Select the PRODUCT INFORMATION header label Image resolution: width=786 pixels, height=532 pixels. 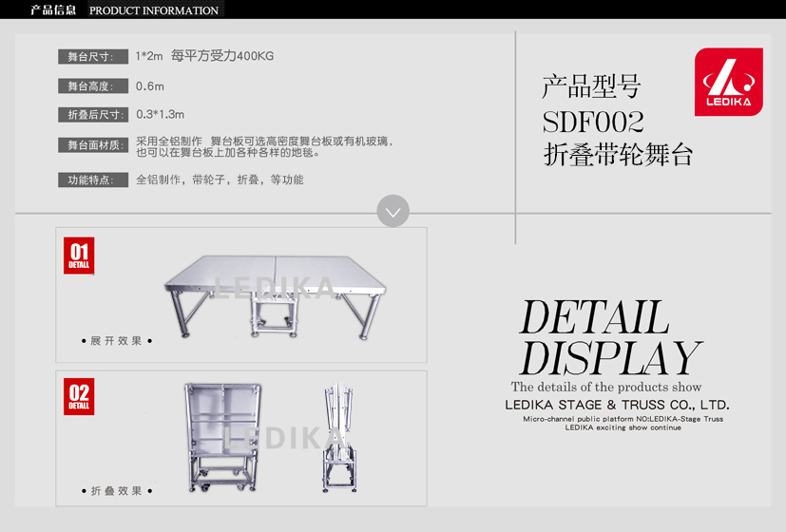pos(154,10)
